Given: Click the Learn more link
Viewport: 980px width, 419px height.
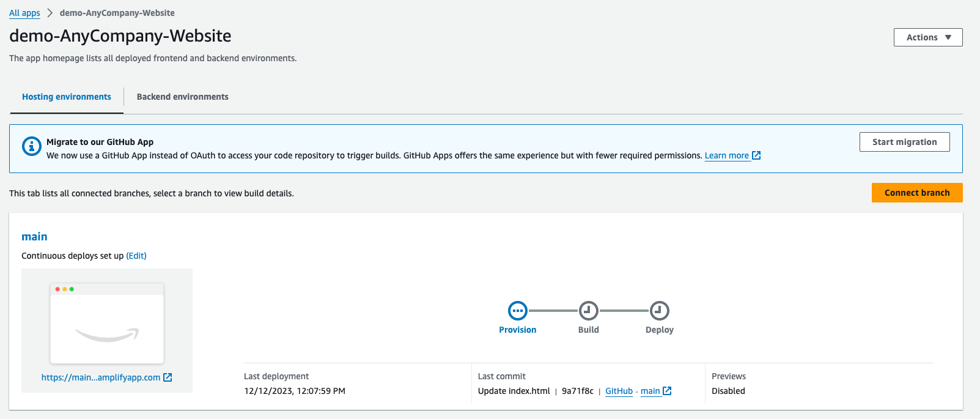Looking at the screenshot, I should tap(727, 155).
